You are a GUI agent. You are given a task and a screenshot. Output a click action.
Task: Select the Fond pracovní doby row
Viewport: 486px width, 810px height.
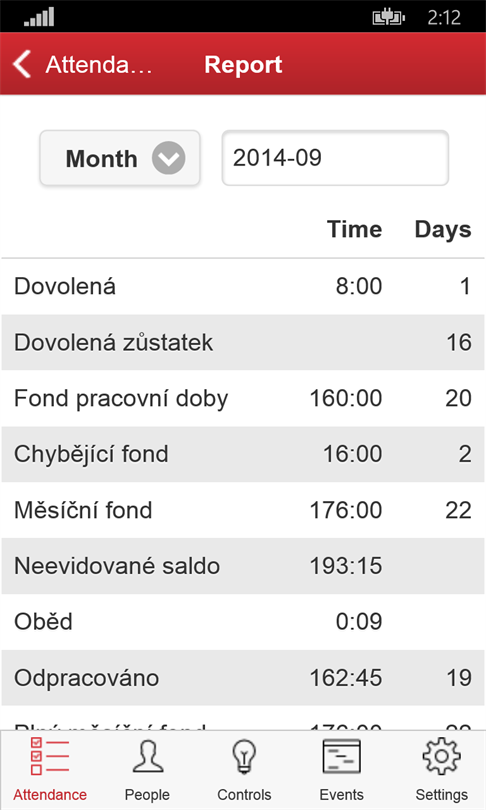click(x=243, y=398)
